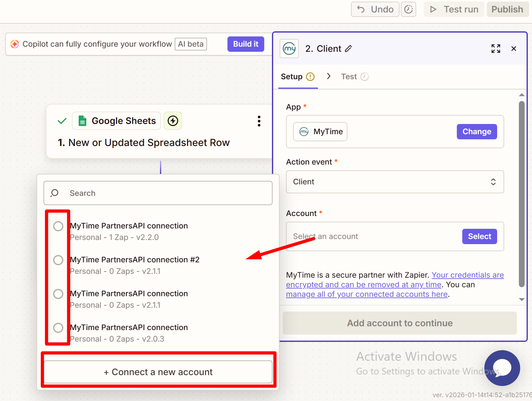Select the v2.0.3 connection radio
This screenshot has height=401, width=532.
point(58,328)
